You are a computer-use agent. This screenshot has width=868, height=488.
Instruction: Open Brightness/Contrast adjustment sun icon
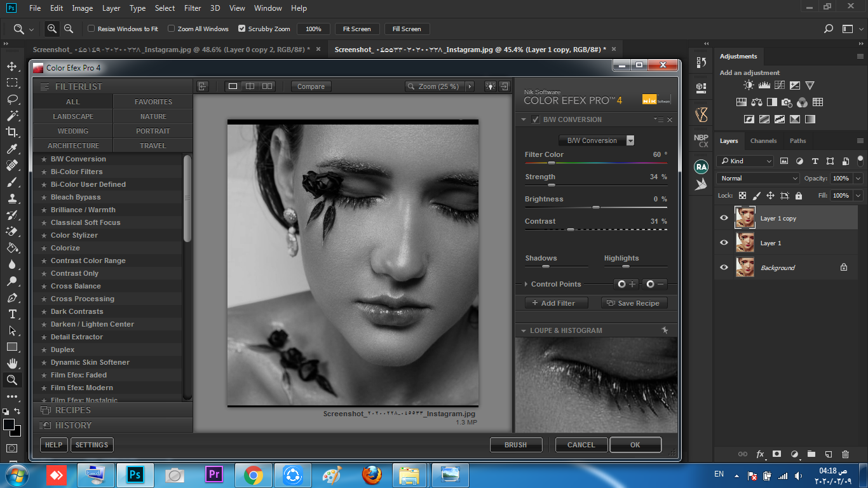coord(749,85)
